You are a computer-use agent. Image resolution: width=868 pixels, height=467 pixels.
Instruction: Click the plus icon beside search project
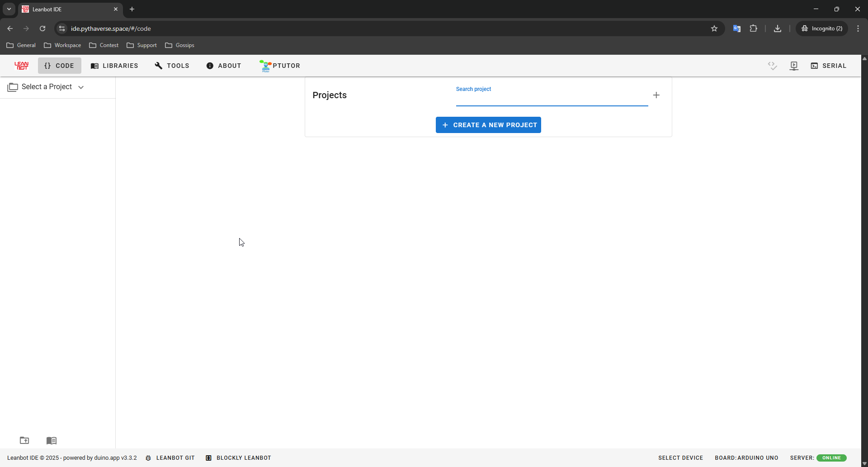tap(656, 95)
